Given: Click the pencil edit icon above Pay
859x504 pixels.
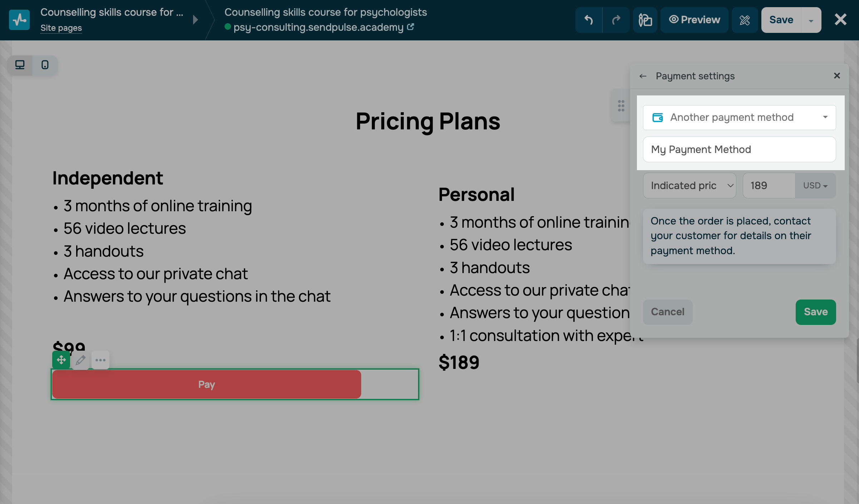Looking at the screenshot, I should 80,360.
